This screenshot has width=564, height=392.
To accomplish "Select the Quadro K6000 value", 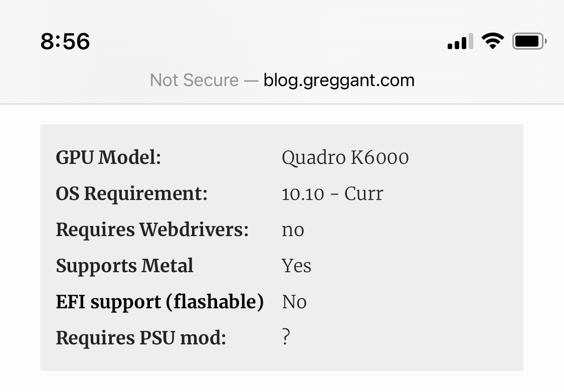I will coord(345,158).
